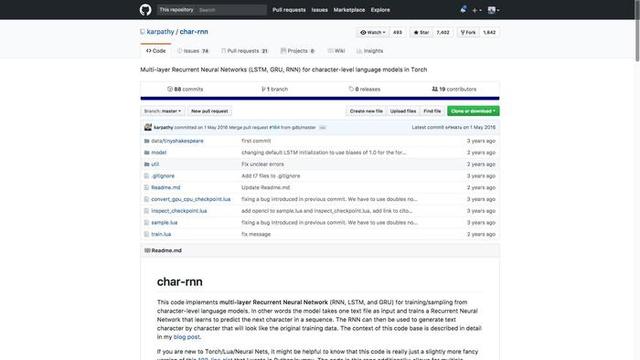640x360 pixels.
Task: Go to Marketplace in header
Action: pyautogui.click(x=349, y=10)
